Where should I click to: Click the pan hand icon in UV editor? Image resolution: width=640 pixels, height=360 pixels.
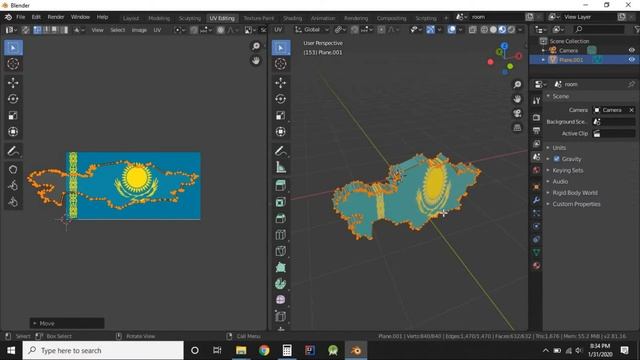pos(256,60)
